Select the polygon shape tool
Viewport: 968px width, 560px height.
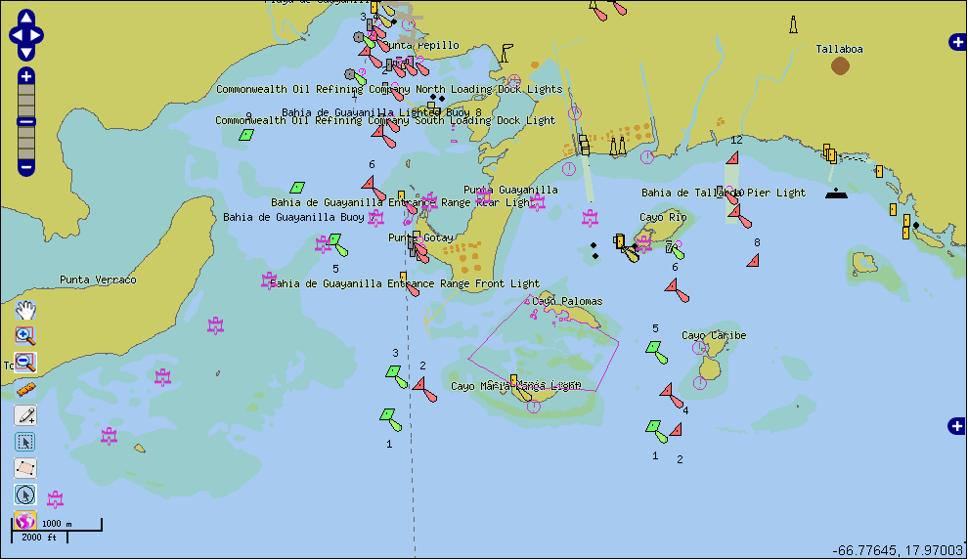(x=25, y=468)
